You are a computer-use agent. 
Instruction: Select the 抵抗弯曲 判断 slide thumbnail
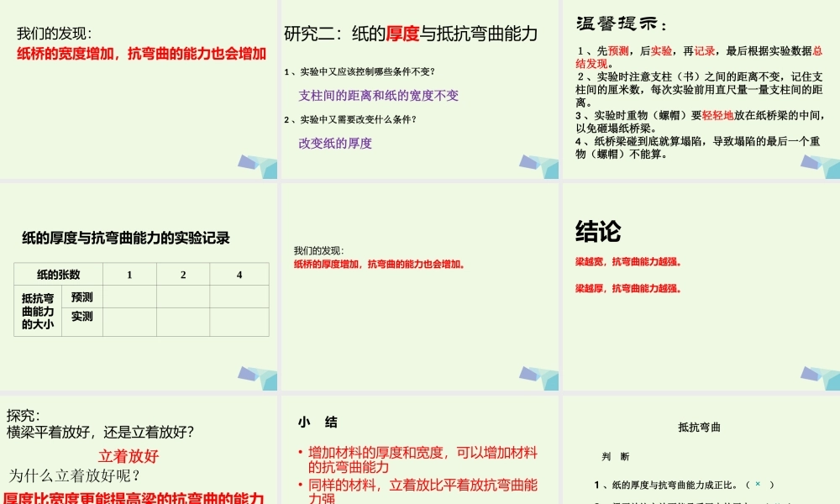pos(701,450)
